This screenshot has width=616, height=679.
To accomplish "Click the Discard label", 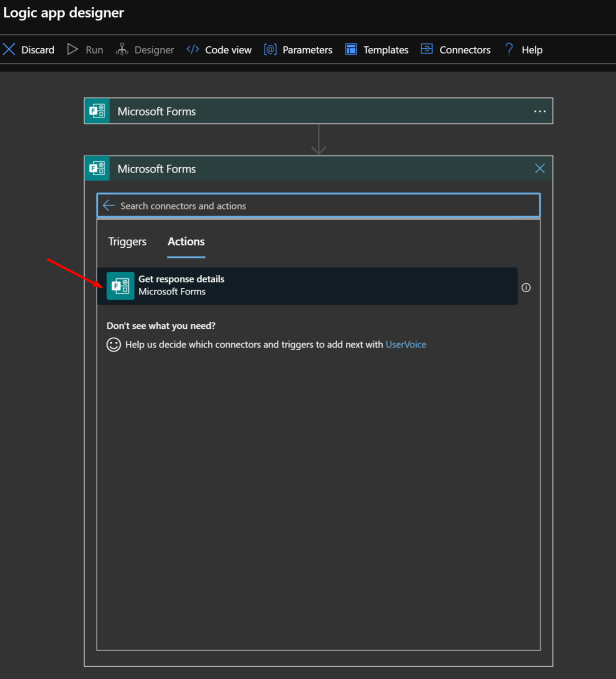I will 38,50.
